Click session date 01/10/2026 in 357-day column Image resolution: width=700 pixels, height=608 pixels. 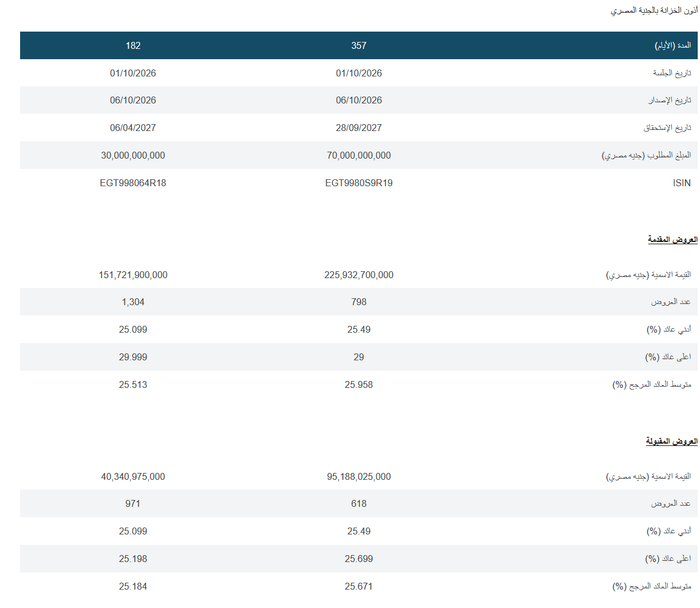359,73
